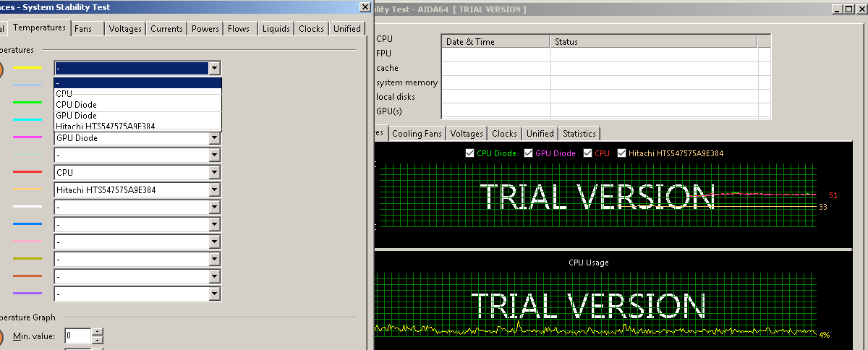This screenshot has width=868, height=350.
Task: Open the Clocks tab in Preferences window
Action: (311, 29)
